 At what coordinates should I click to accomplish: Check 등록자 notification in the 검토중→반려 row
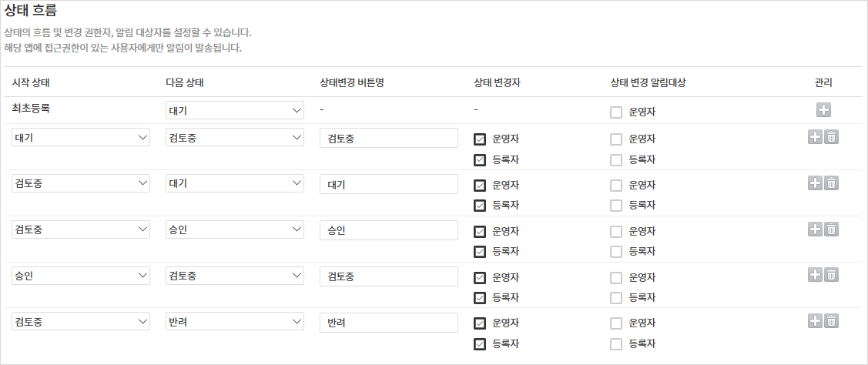click(x=615, y=344)
